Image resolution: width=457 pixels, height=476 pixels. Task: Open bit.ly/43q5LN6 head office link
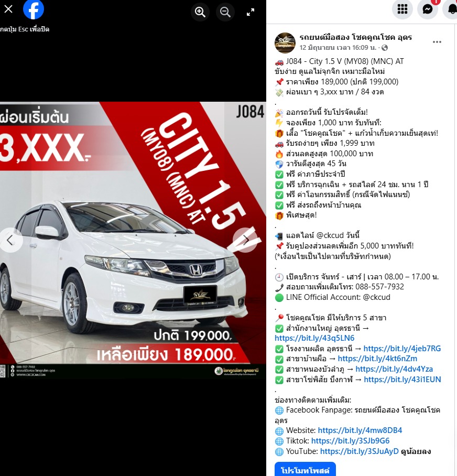coord(314,338)
